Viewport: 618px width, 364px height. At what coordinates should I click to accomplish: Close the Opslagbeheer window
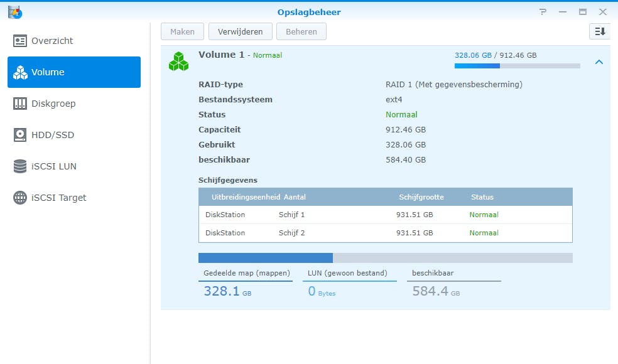[603, 12]
